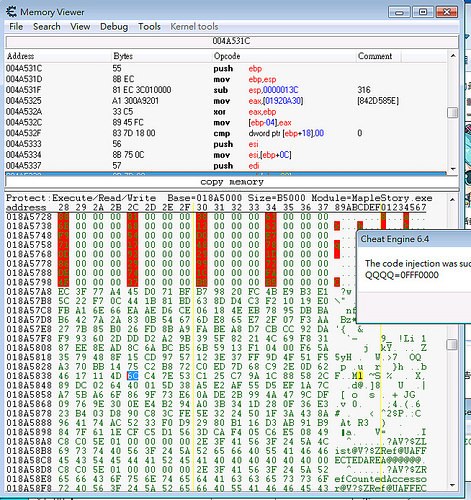Click byte EC at start of row 018A57A8
The width and height of the screenshot is (471, 500).
point(63,292)
